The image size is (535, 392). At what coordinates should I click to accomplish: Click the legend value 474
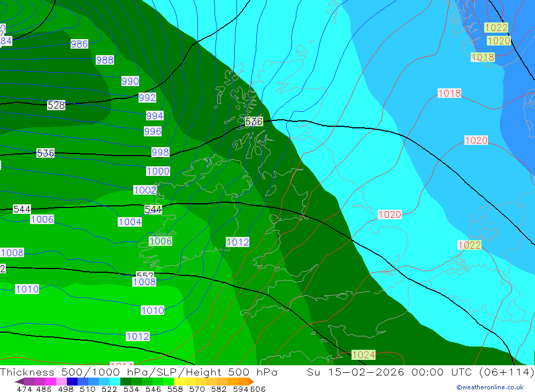click(25, 389)
